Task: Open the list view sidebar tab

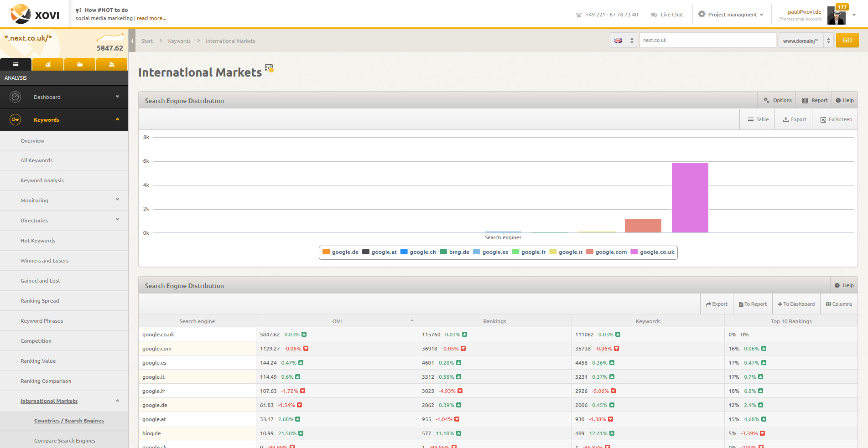Action: 16,64
